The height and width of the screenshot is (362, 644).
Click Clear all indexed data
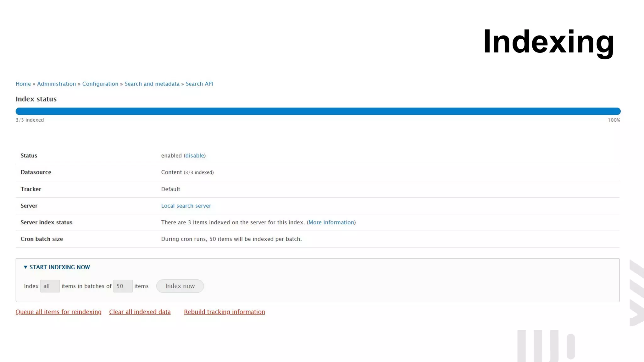click(x=140, y=312)
